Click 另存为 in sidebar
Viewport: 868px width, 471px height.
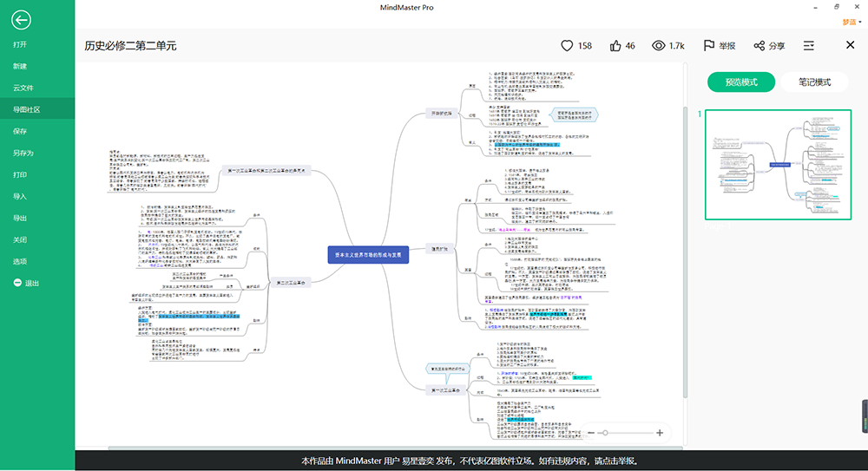click(x=23, y=153)
